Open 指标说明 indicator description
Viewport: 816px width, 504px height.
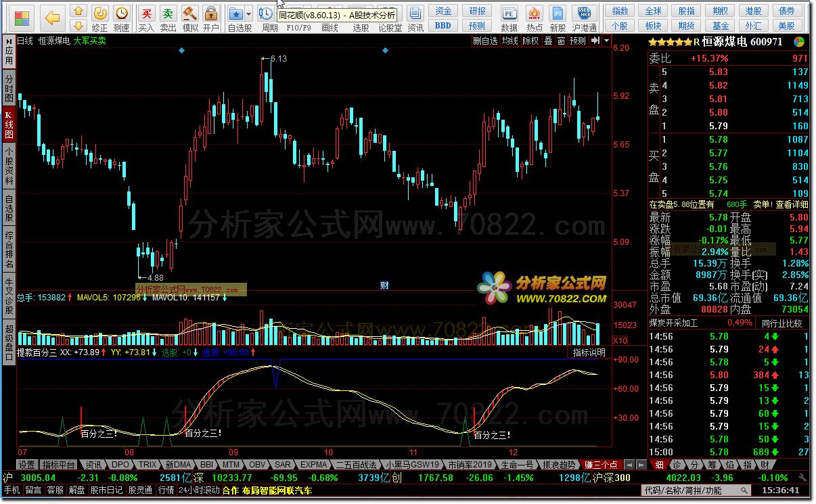point(589,352)
